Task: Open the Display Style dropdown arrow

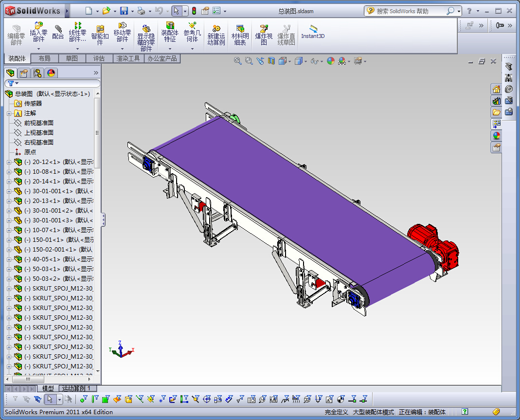Action: click(x=305, y=61)
